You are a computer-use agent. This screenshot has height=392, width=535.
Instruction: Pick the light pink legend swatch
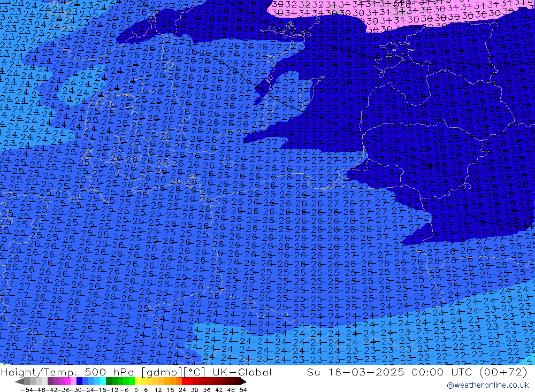pos(73,381)
